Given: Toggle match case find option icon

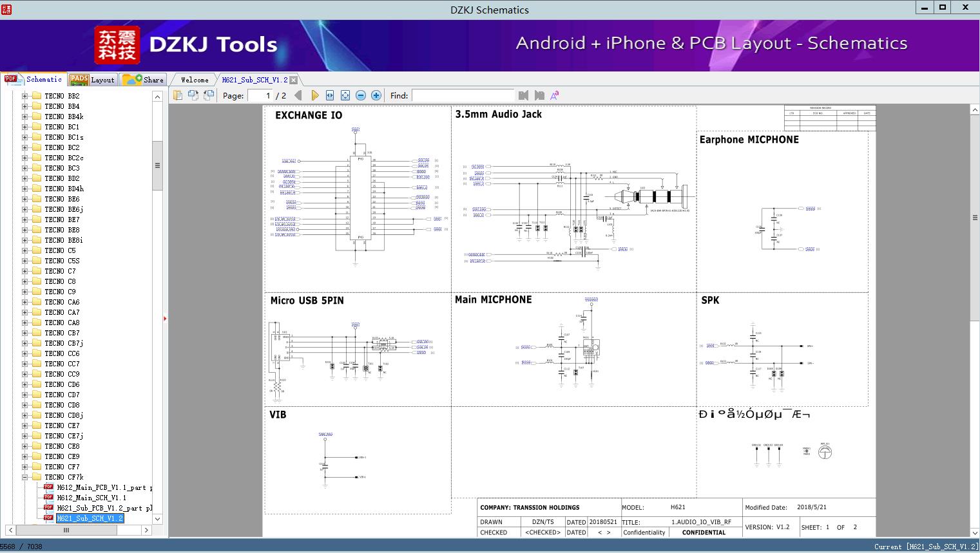Looking at the screenshot, I should [555, 95].
